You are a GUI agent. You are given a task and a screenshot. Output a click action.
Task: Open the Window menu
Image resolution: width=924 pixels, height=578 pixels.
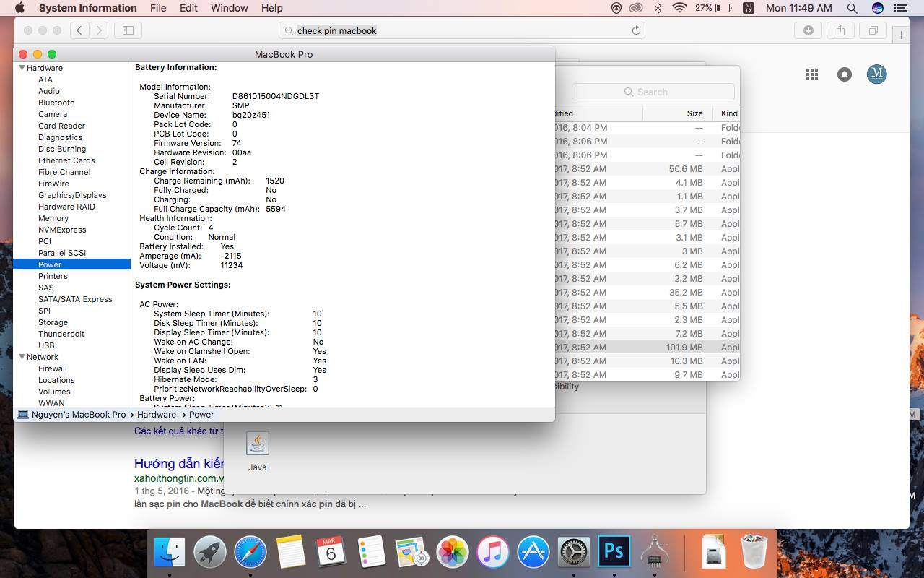click(x=229, y=8)
